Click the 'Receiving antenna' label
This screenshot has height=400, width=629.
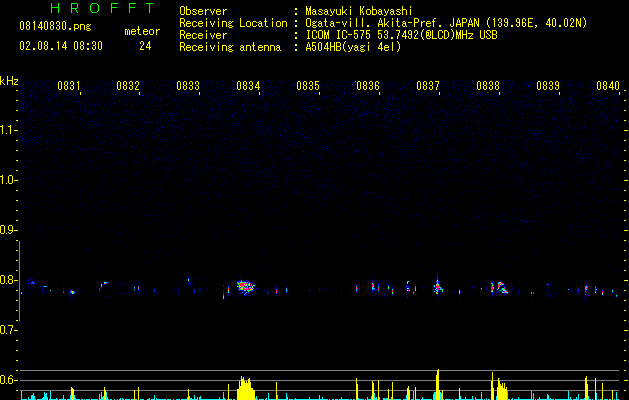[x=230, y=47]
